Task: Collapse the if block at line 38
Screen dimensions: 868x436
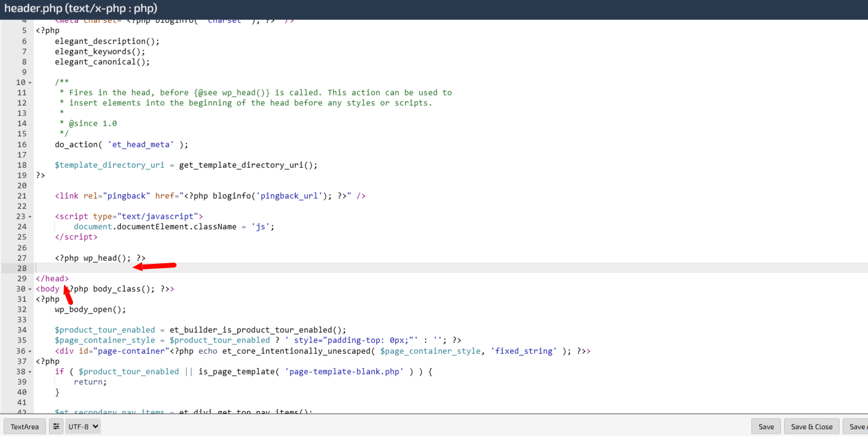Action: pyautogui.click(x=30, y=372)
